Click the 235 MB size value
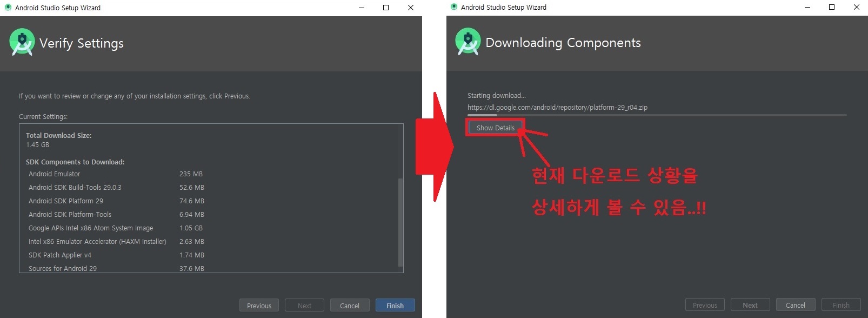 point(191,174)
